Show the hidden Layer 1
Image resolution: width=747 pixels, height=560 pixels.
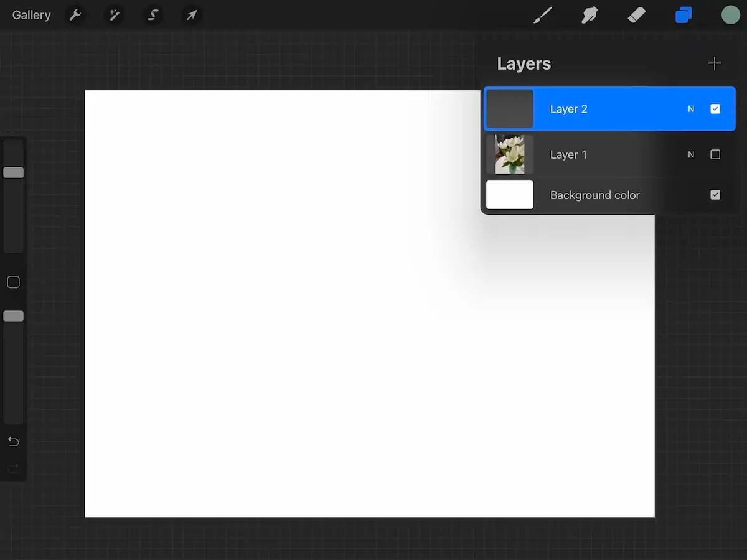click(x=715, y=154)
